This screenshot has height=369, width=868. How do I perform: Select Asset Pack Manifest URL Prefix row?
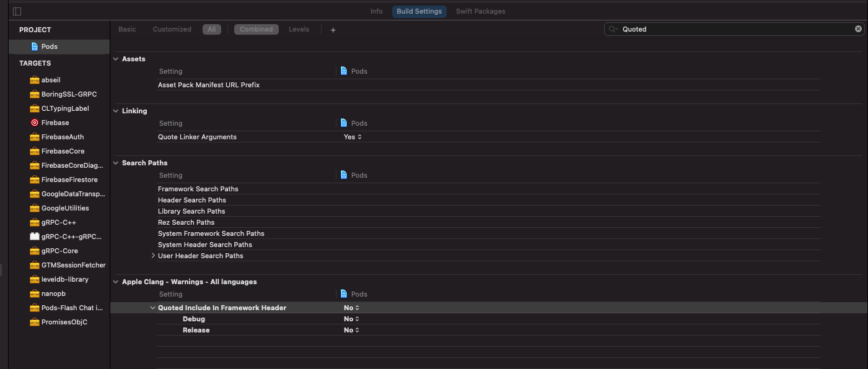pos(488,85)
